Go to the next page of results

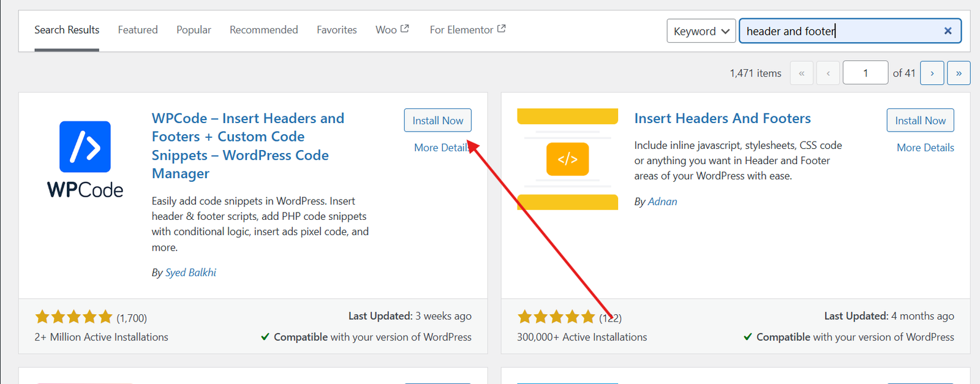[932, 73]
